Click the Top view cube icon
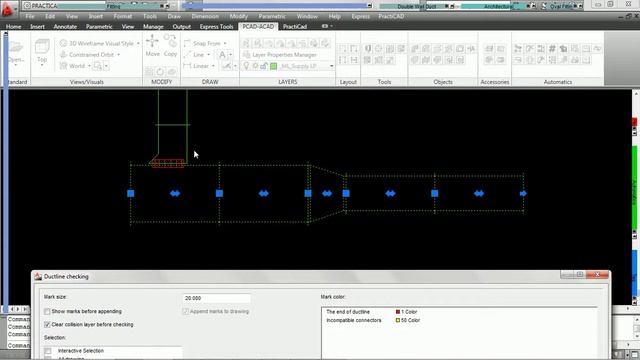The image size is (640, 360). click(x=42, y=47)
